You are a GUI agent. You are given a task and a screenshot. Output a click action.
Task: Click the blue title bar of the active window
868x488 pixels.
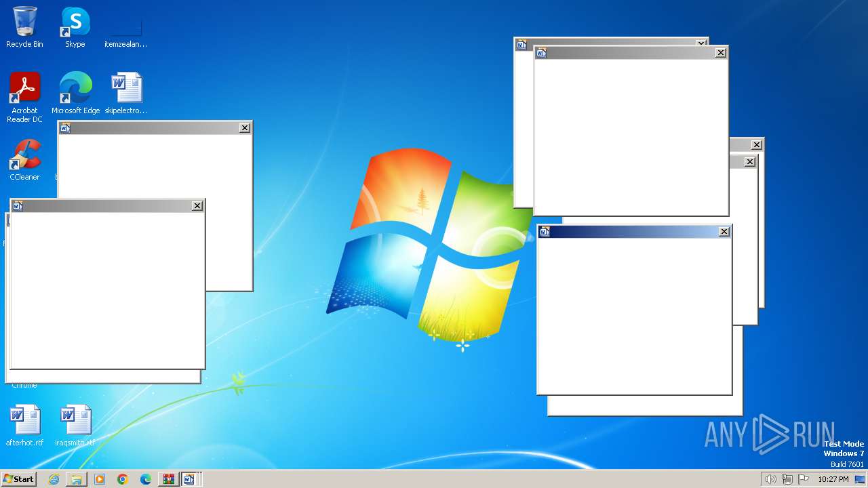point(633,232)
